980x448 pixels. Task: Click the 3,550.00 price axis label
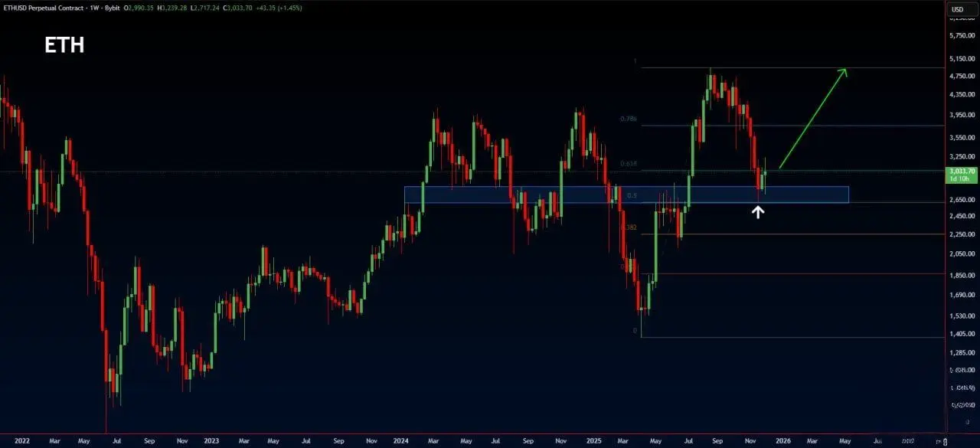(962, 138)
